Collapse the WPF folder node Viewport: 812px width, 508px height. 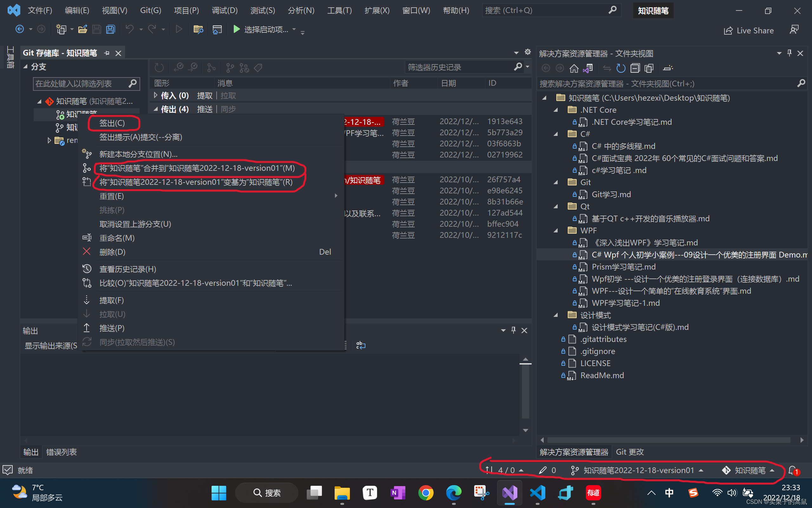tap(556, 231)
